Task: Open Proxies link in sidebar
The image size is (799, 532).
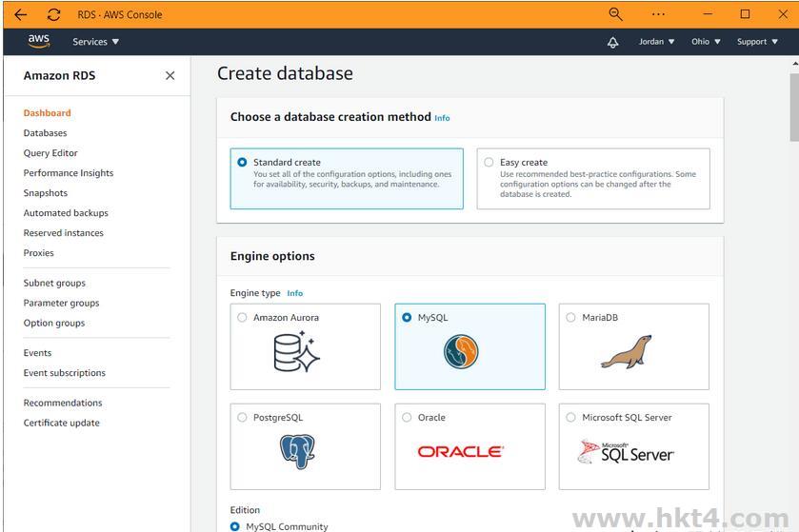Action: [38, 252]
